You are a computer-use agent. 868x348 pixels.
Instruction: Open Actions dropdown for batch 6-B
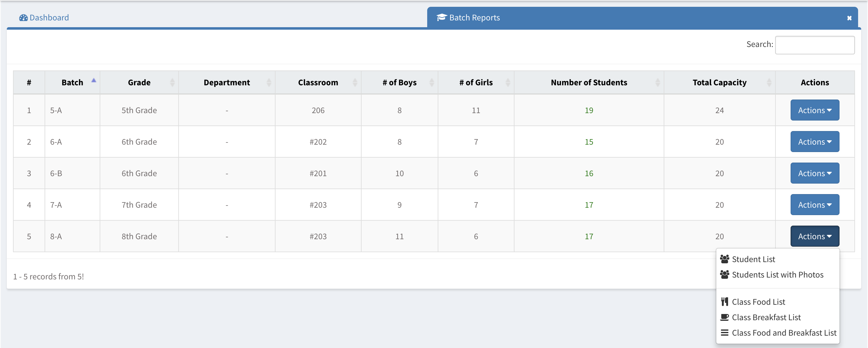coord(814,173)
